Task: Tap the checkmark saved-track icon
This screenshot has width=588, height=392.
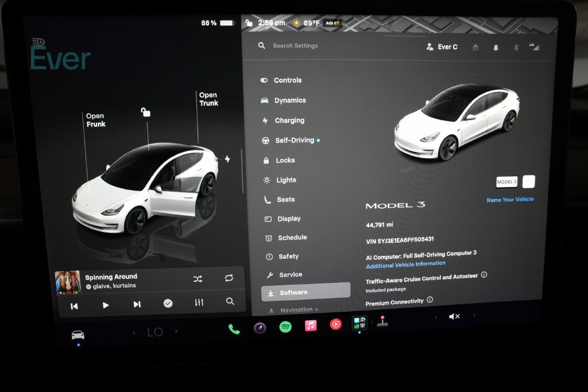Action: coord(168,303)
